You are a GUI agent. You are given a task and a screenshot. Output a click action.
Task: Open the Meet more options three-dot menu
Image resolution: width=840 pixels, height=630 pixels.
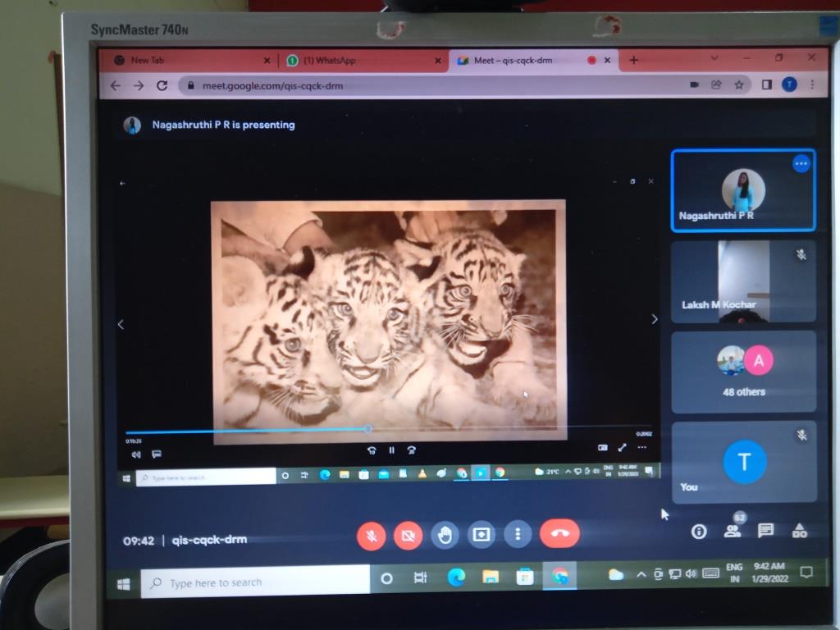518,534
